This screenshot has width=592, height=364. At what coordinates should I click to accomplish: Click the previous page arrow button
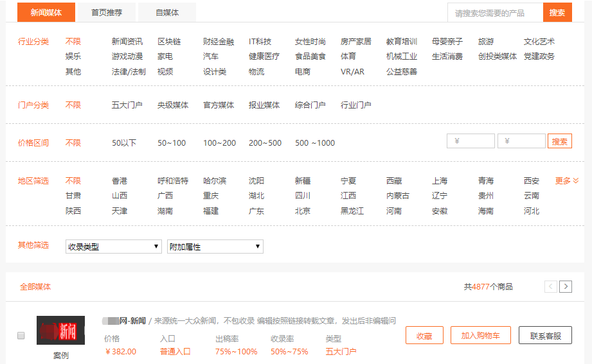tap(551, 286)
